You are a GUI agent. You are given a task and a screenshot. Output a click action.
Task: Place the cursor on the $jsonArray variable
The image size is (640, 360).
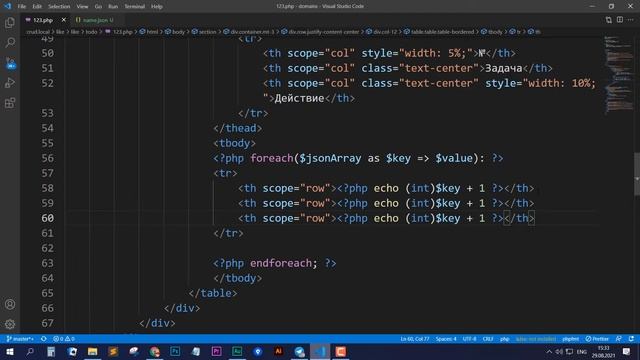click(x=330, y=158)
